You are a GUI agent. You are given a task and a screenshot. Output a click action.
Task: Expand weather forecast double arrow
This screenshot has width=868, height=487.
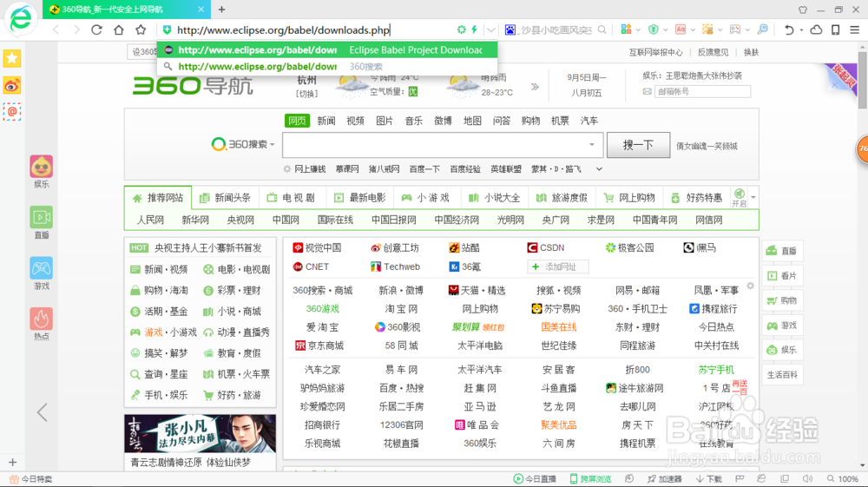535,86
